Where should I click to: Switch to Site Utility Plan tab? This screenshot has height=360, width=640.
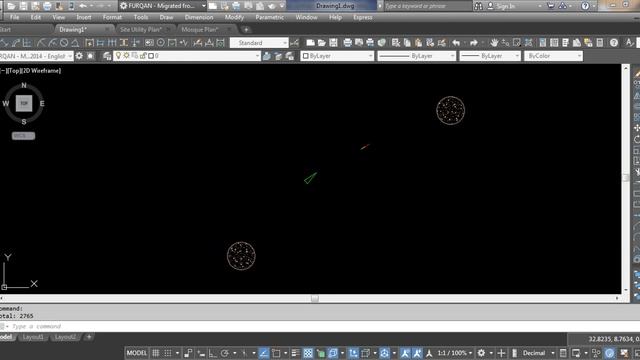[x=141, y=29]
